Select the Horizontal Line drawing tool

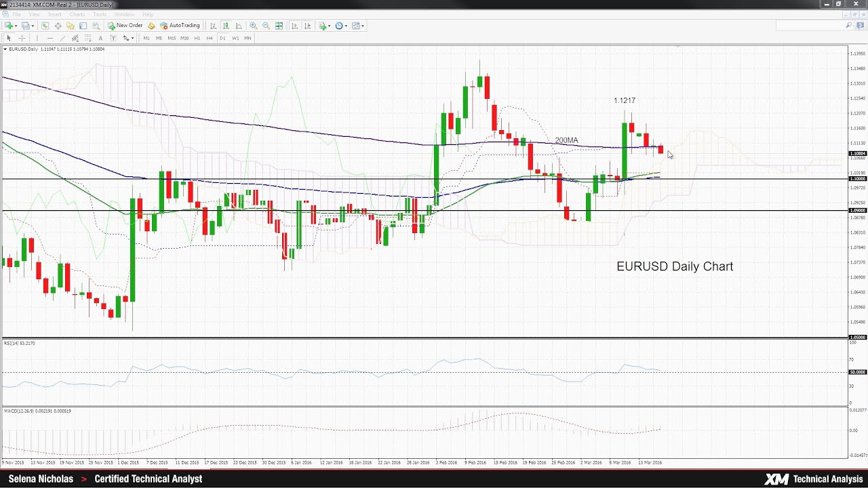[x=50, y=38]
